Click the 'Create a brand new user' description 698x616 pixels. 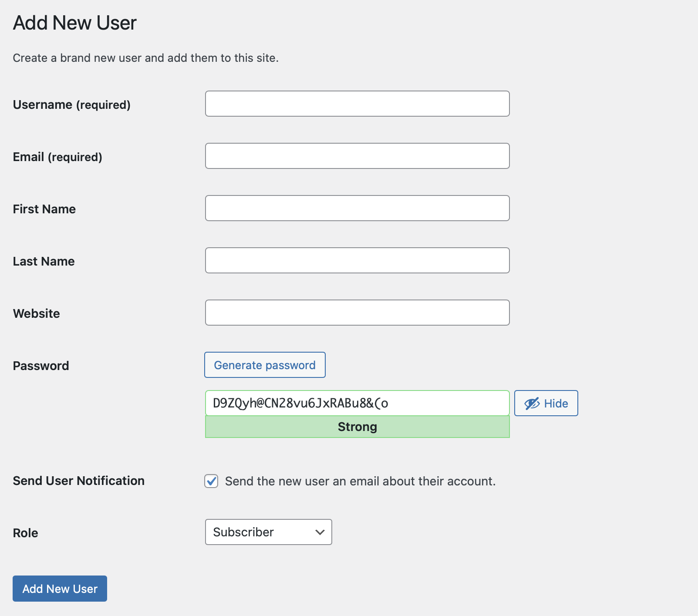[x=145, y=58]
